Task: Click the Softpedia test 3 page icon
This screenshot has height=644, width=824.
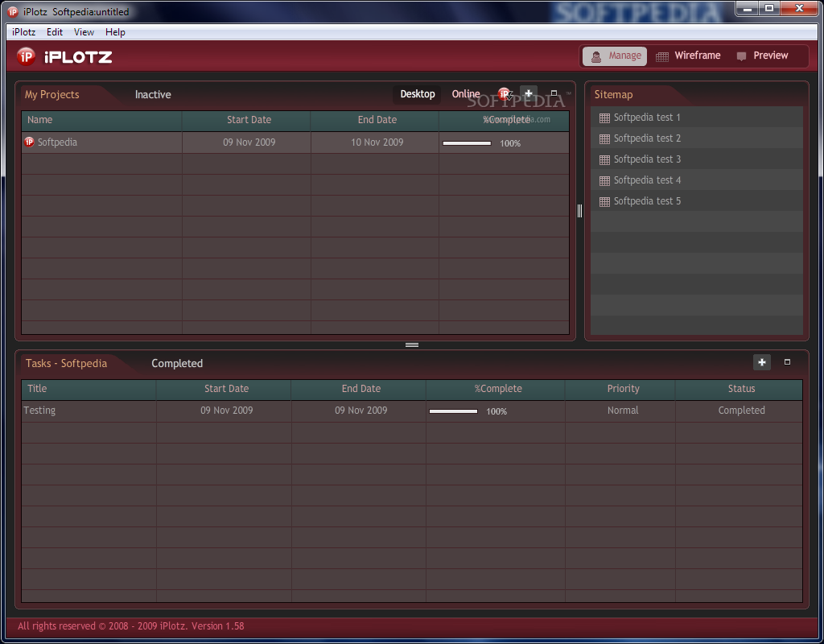Action: [604, 160]
